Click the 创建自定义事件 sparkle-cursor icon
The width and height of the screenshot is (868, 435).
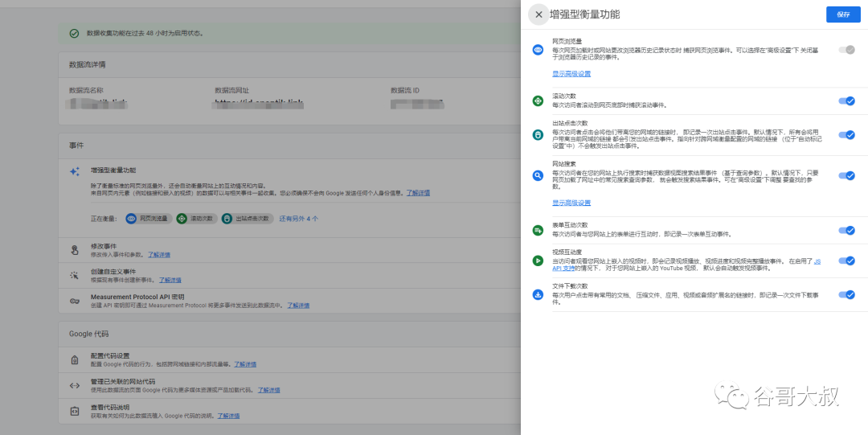75,276
